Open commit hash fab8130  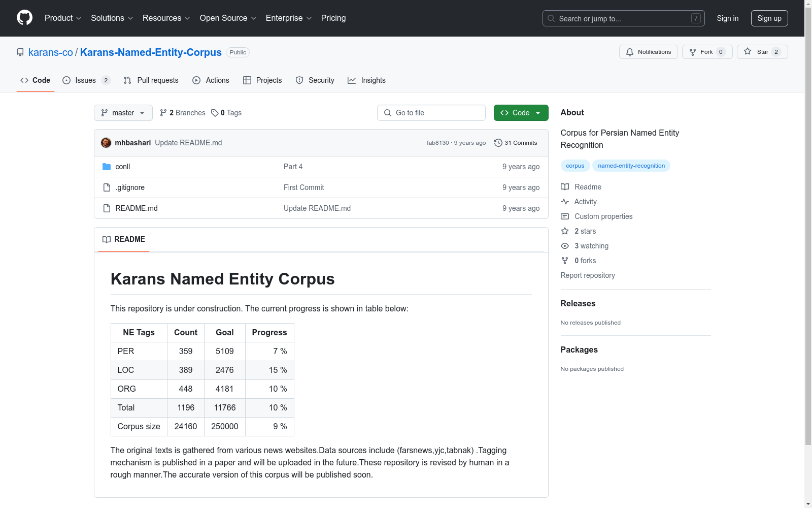(438, 143)
